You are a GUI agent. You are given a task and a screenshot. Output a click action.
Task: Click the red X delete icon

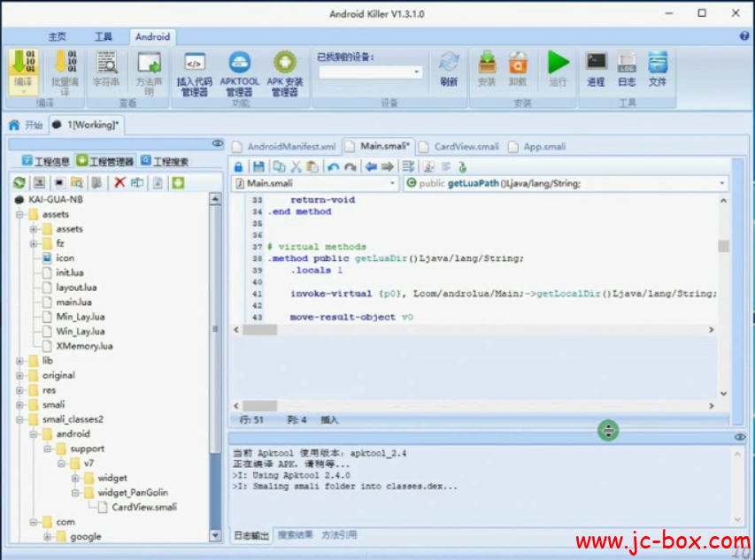[x=119, y=183]
